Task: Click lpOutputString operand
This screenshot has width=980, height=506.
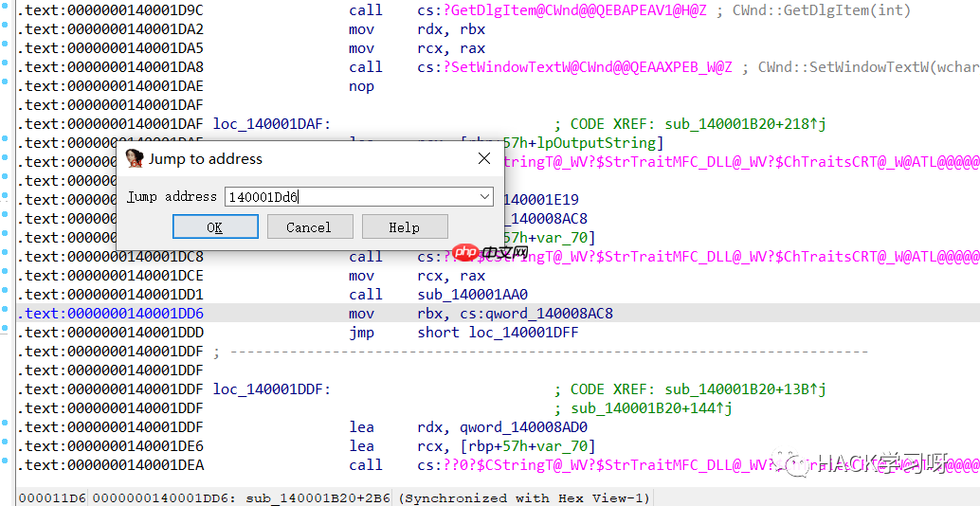Action: (596, 143)
